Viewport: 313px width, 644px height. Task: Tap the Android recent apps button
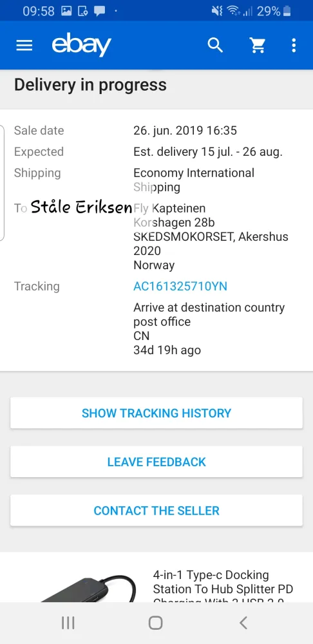coord(68,623)
